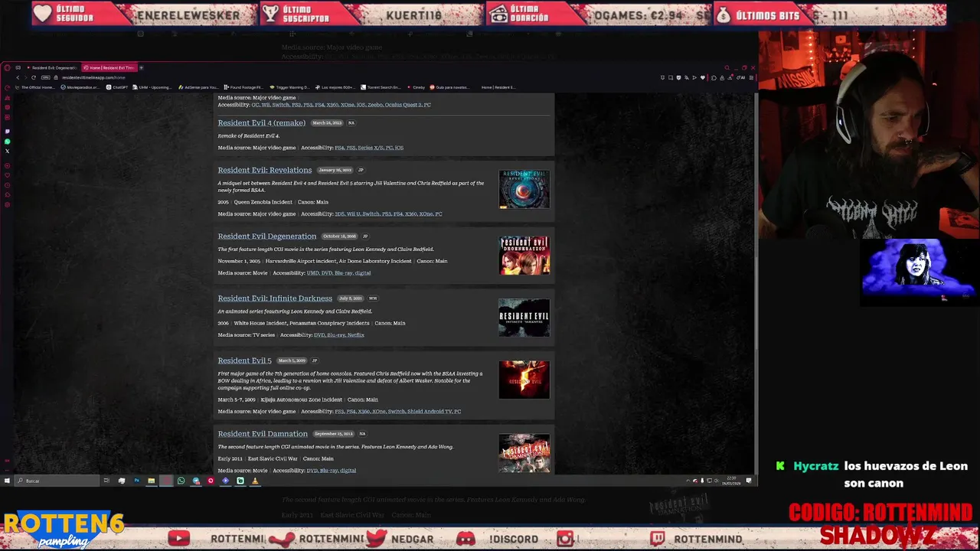Open the Resident Evil Degeneration link
This screenshot has height=551, width=980.
pyautogui.click(x=266, y=236)
